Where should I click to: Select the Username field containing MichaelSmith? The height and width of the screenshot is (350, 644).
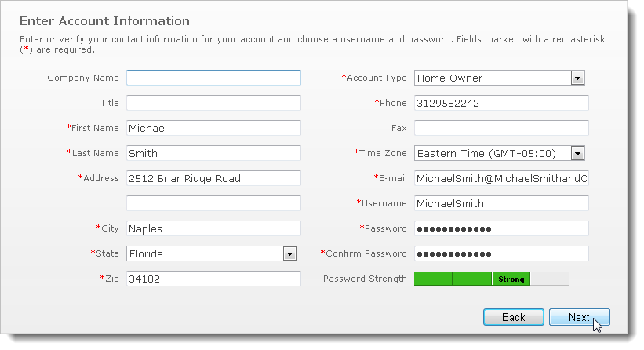(x=501, y=203)
